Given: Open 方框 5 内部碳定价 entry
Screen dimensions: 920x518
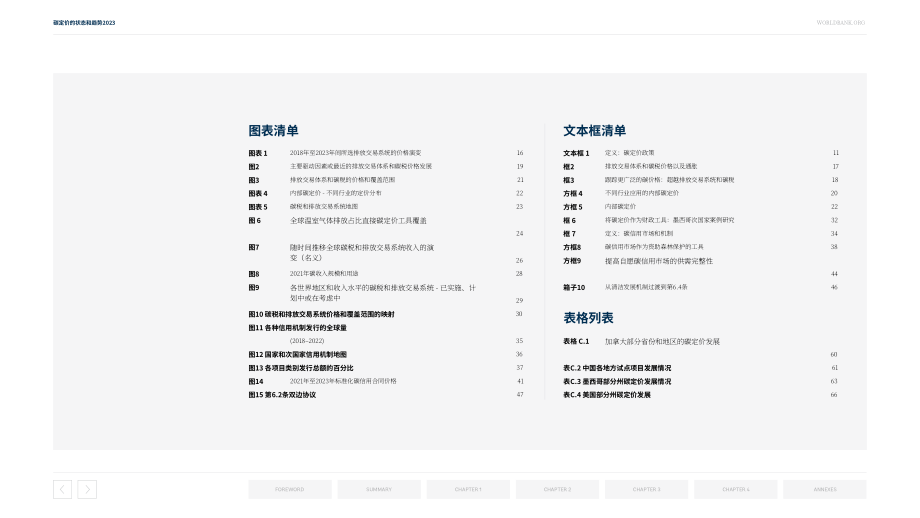Looking at the screenshot, I should [701, 206].
